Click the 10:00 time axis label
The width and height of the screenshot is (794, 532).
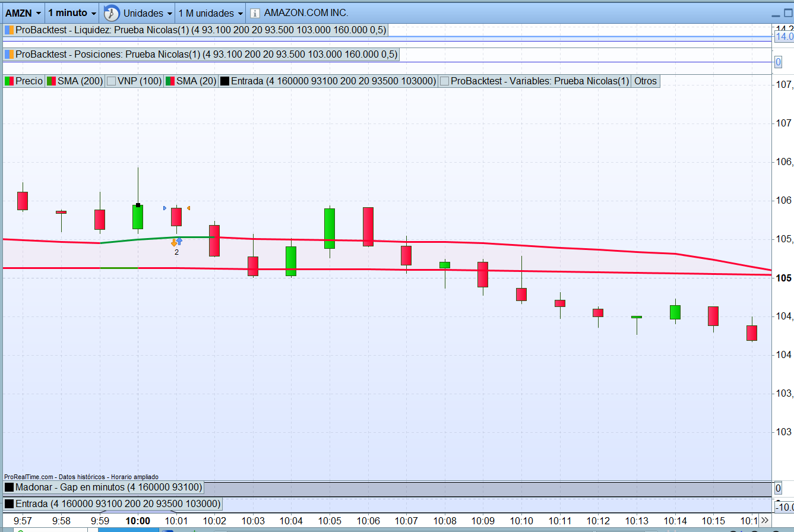(138, 521)
